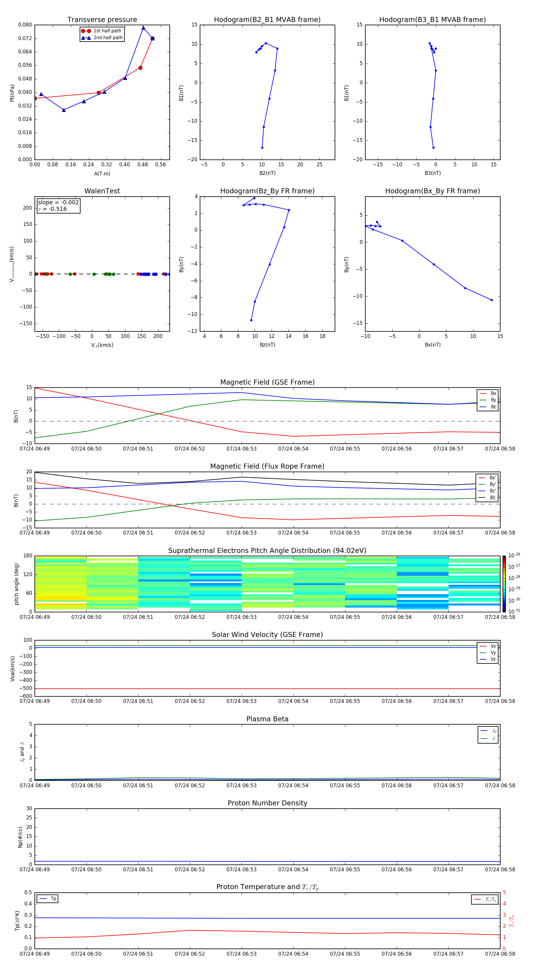Click the 'Solar Wind Velocity (GSE Frame)' title
The height and width of the screenshot is (980, 535).
(x=267, y=635)
